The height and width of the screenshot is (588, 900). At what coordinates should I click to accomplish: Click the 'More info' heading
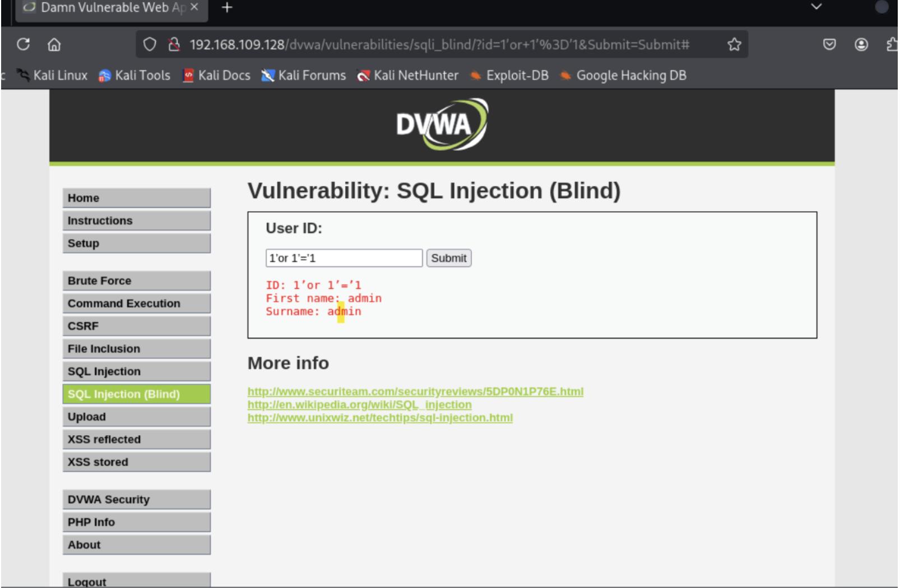point(288,363)
